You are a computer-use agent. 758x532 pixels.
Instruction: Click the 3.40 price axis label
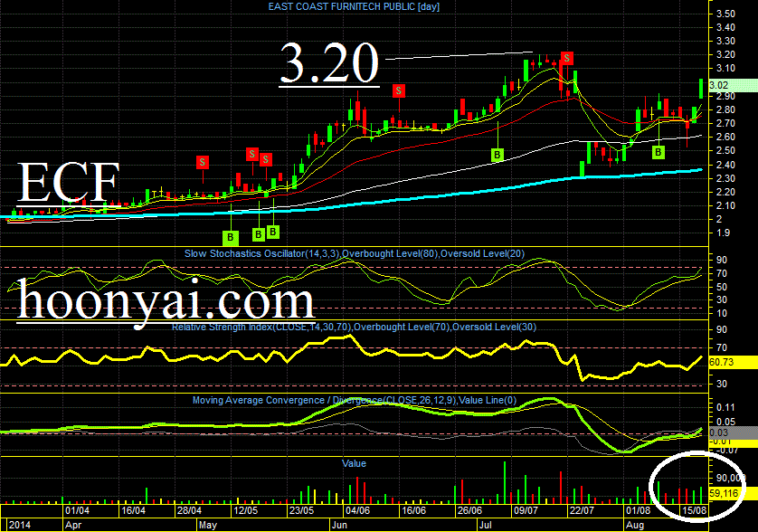[x=725, y=27]
